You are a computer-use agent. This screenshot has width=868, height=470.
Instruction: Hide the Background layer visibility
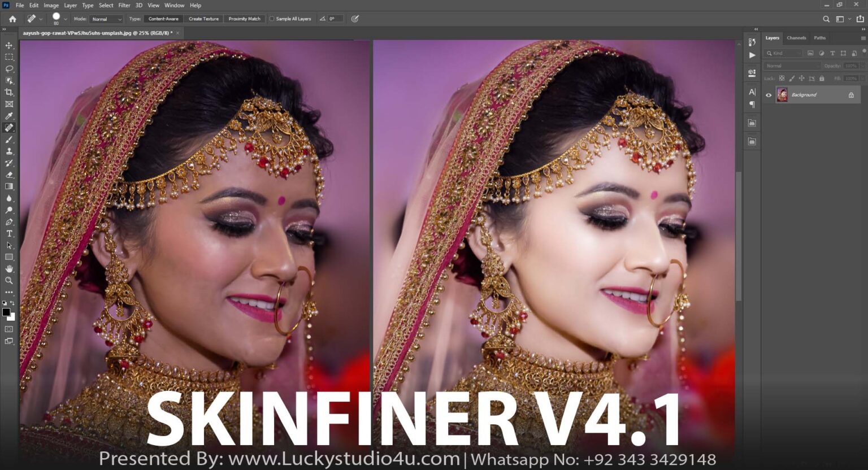(x=768, y=95)
